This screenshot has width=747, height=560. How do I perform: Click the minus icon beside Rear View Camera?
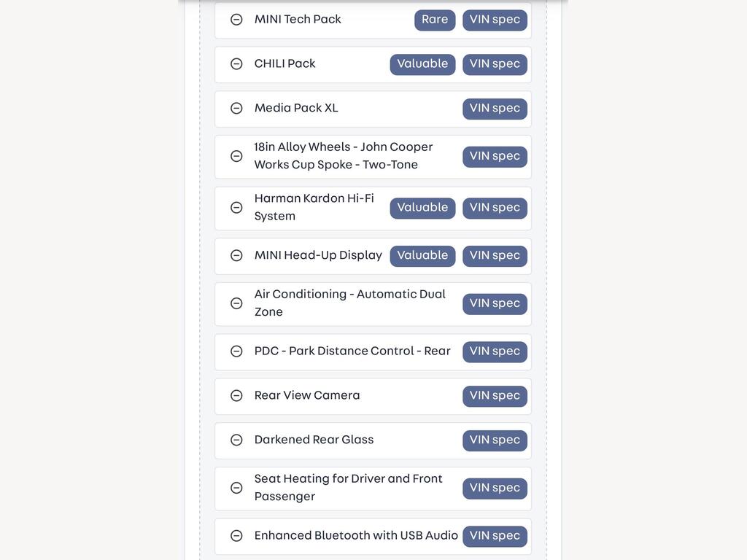click(236, 396)
